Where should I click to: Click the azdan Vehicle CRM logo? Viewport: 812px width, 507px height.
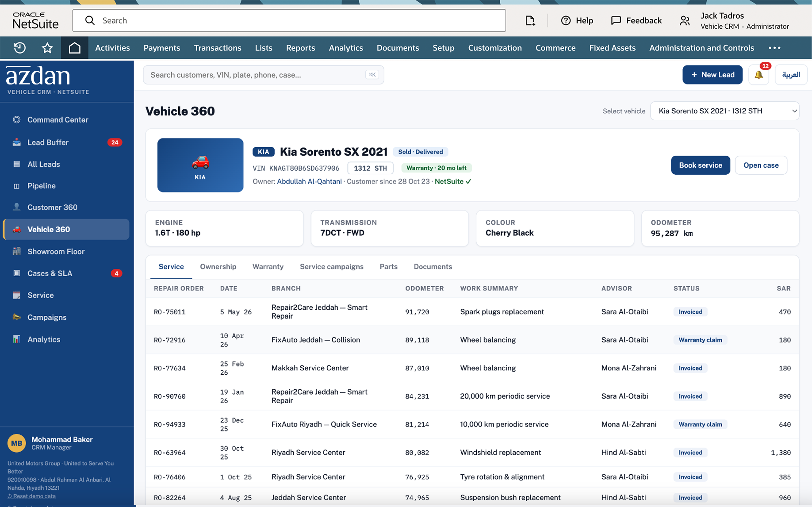48,80
